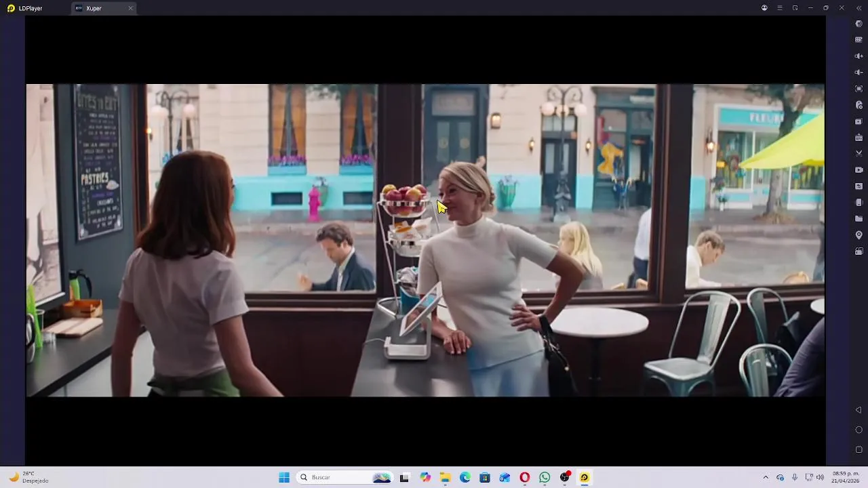Open LDPlayer hamburger menu in title bar
This screenshot has width=868, height=488.
780,8
